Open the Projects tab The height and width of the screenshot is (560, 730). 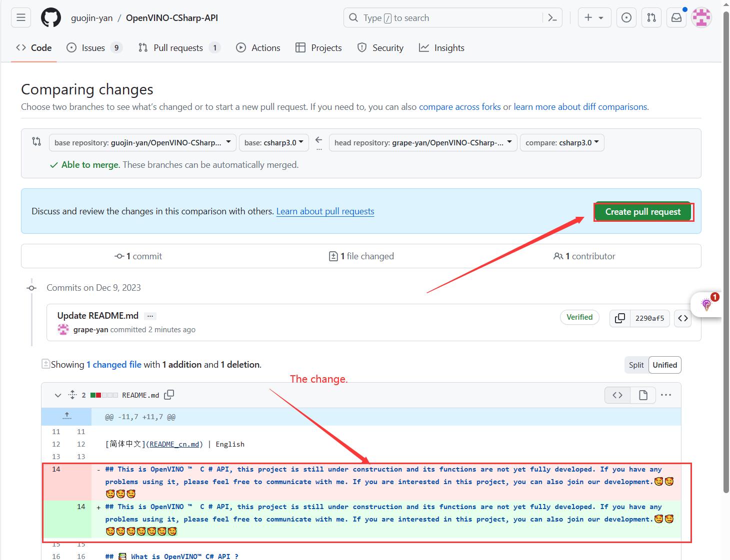coord(318,48)
